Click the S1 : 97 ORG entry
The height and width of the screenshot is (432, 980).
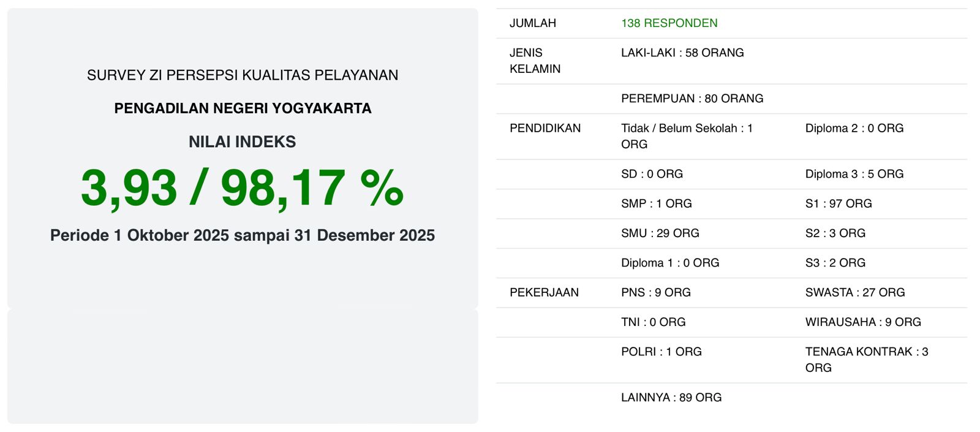tap(839, 203)
